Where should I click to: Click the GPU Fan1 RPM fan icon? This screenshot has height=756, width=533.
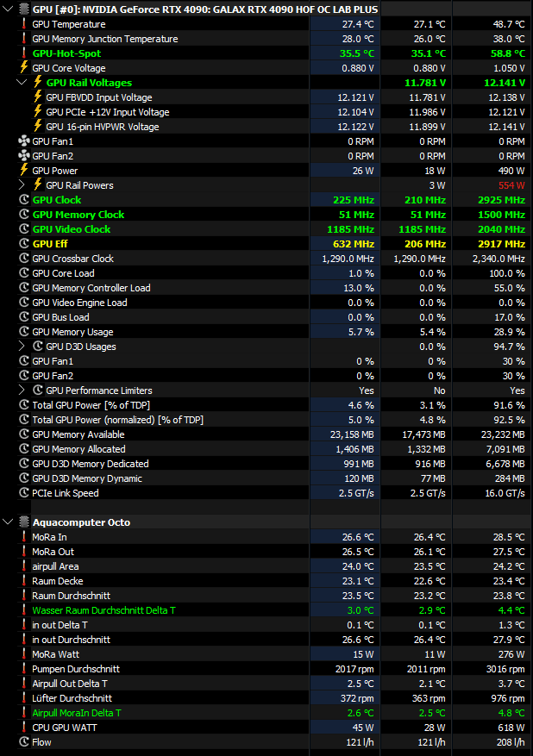(x=23, y=141)
